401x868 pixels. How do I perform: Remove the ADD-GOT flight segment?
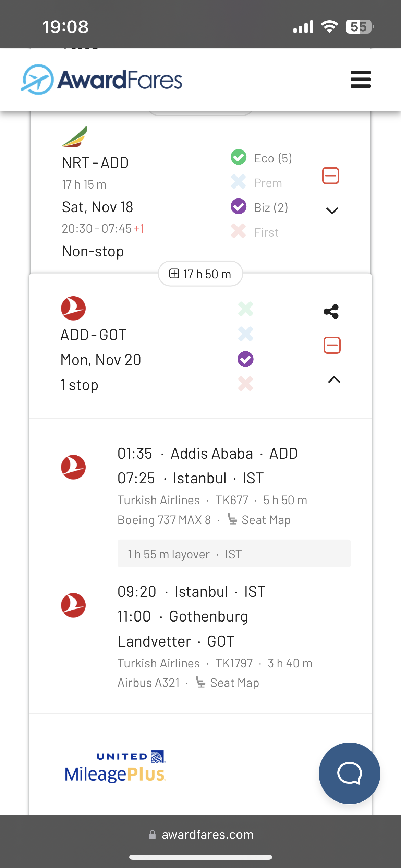pyautogui.click(x=332, y=345)
